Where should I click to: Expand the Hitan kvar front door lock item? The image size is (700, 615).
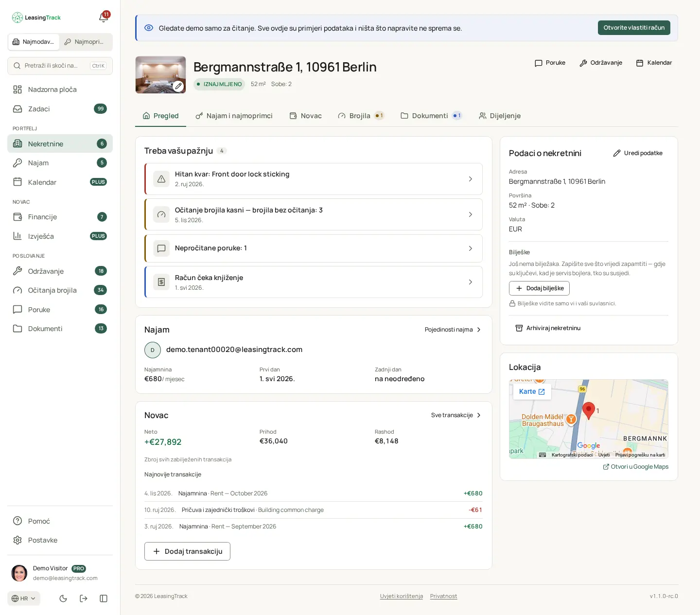coord(314,179)
